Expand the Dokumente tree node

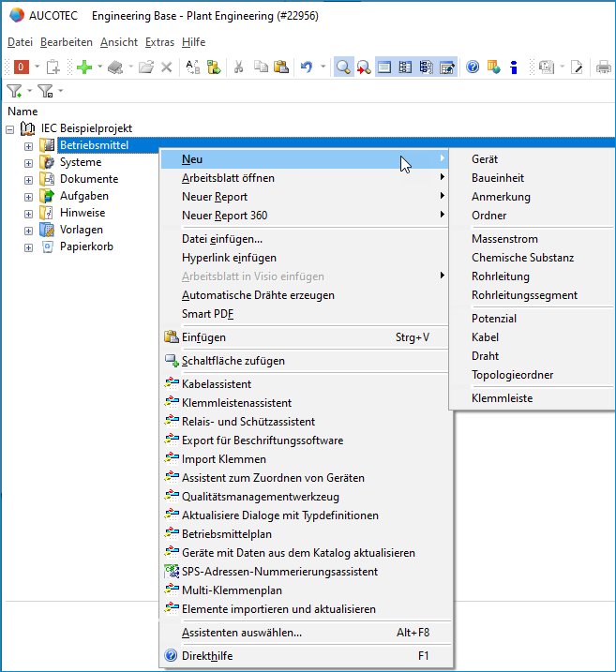(28, 180)
